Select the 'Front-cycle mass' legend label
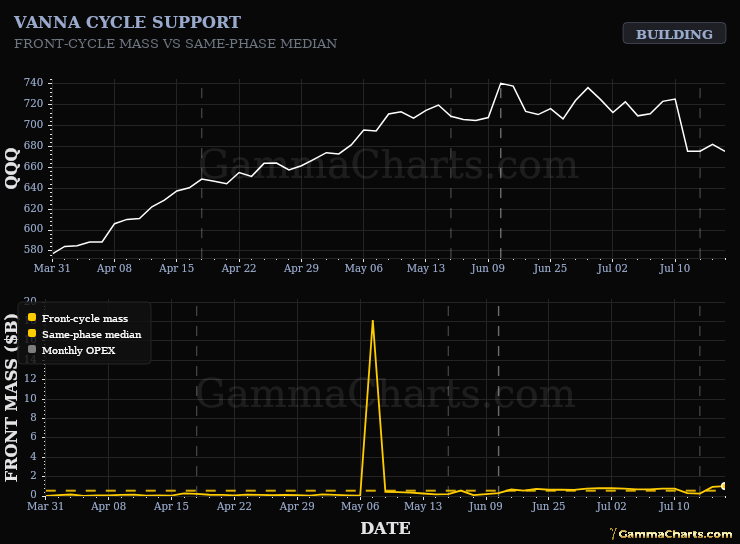740x544 pixels. [x=85, y=318]
